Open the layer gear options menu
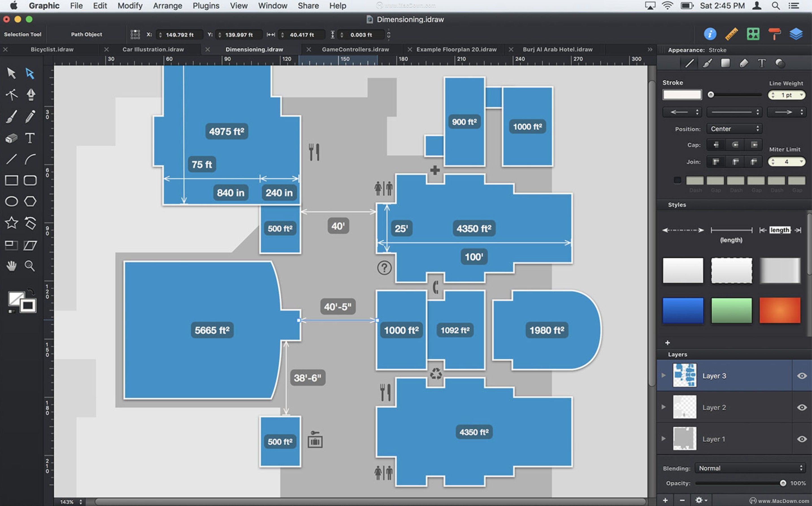 (701, 500)
